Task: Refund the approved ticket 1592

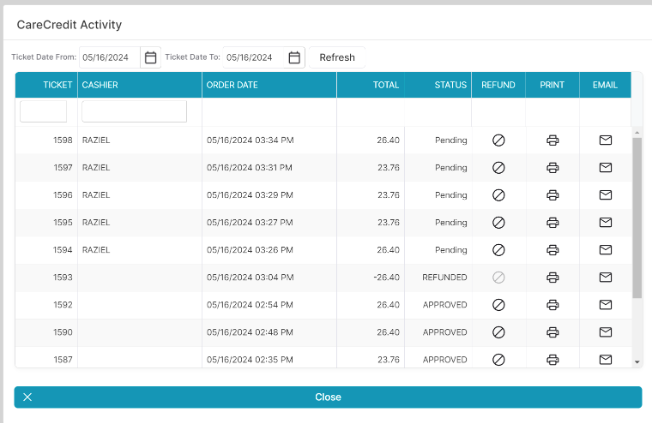Action: (498, 305)
